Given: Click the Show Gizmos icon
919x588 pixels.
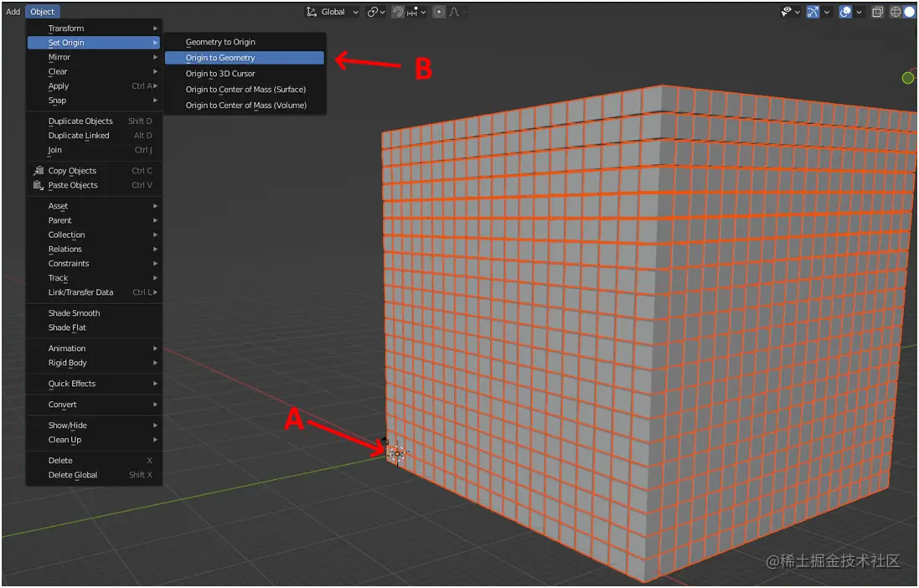Looking at the screenshot, I should coord(813,12).
